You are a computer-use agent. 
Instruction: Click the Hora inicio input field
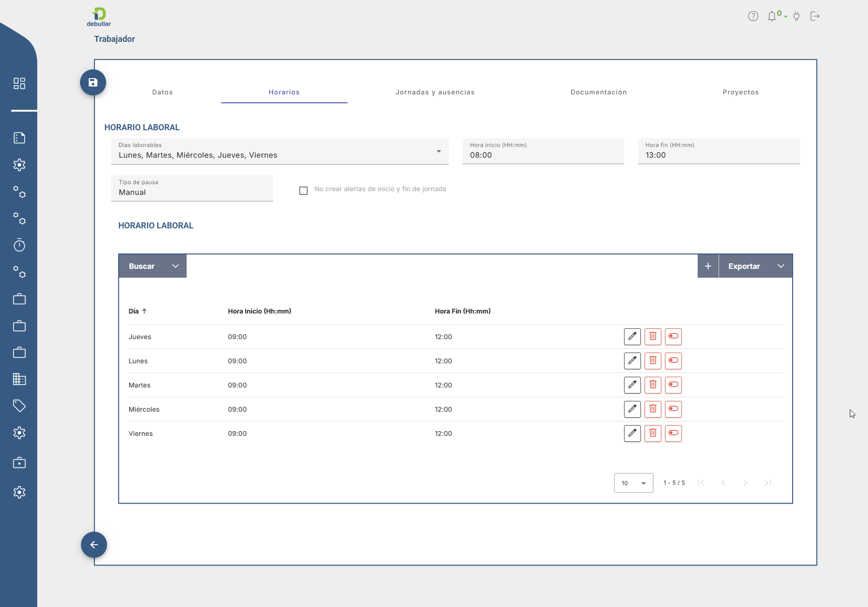point(543,155)
